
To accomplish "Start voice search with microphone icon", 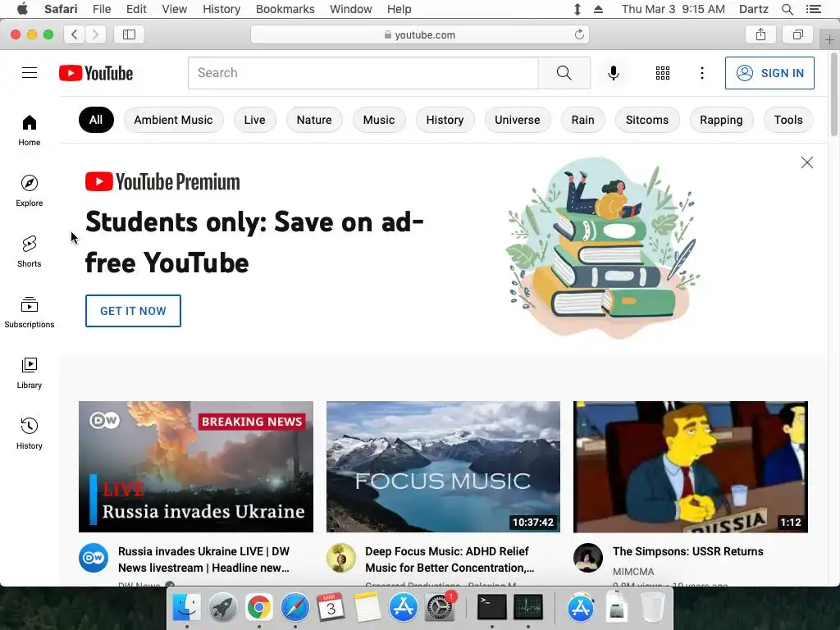I will pyautogui.click(x=614, y=73).
